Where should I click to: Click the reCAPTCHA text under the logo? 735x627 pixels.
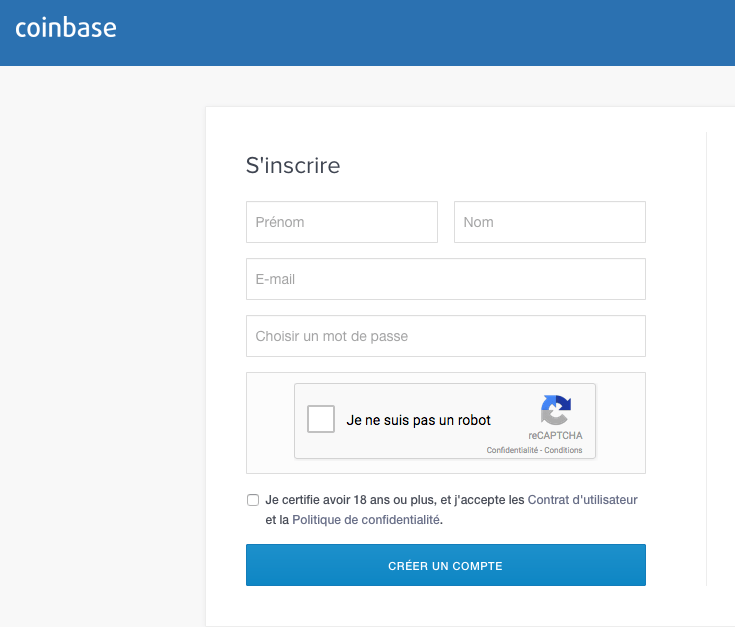point(555,435)
